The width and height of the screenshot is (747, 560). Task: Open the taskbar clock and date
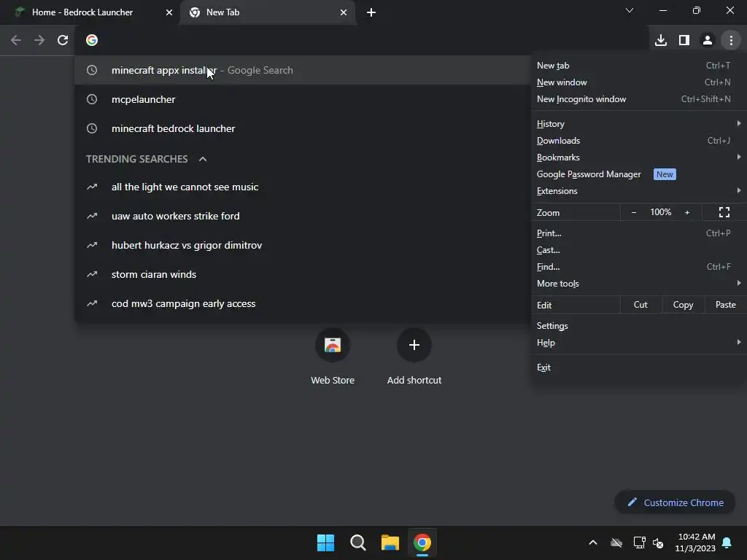[695, 542]
